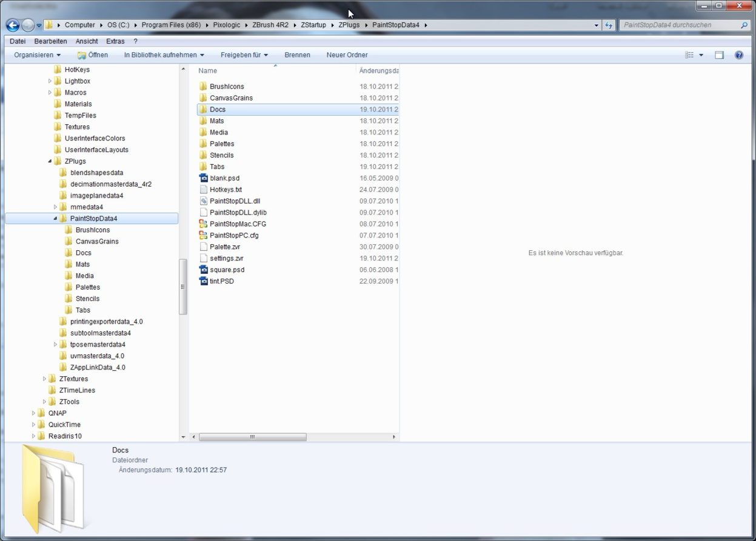Click the back navigation arrow
Viewport: 756px width, 541px height.
click(12, 25)
